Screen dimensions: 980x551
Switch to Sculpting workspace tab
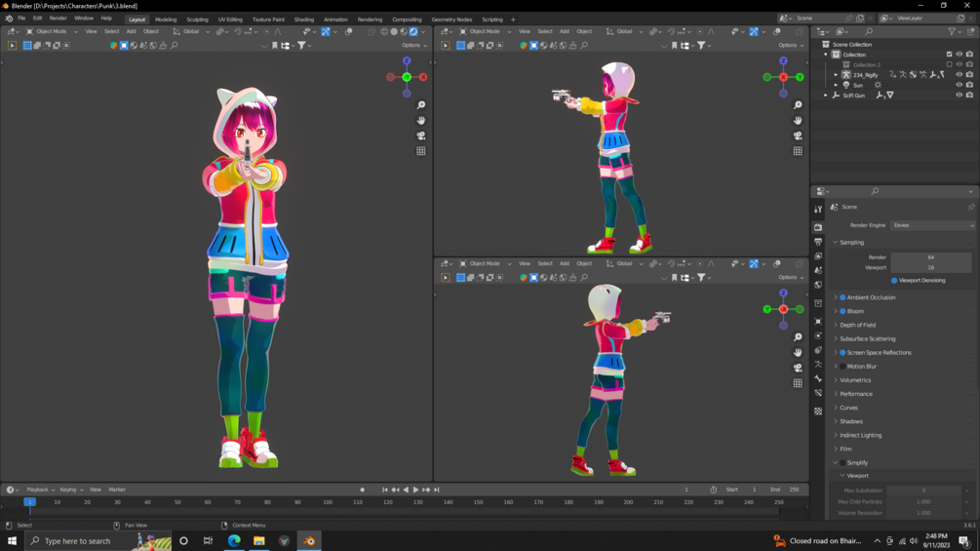198,20
